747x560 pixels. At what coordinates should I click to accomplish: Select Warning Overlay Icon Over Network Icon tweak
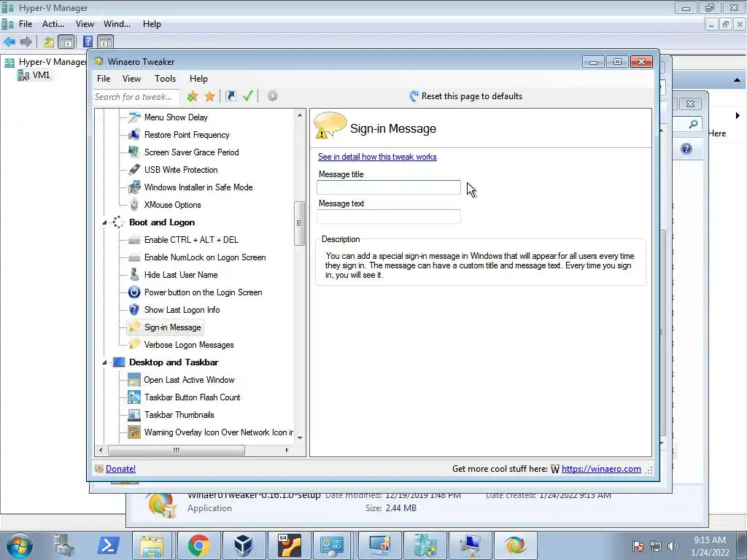[219, 432]
